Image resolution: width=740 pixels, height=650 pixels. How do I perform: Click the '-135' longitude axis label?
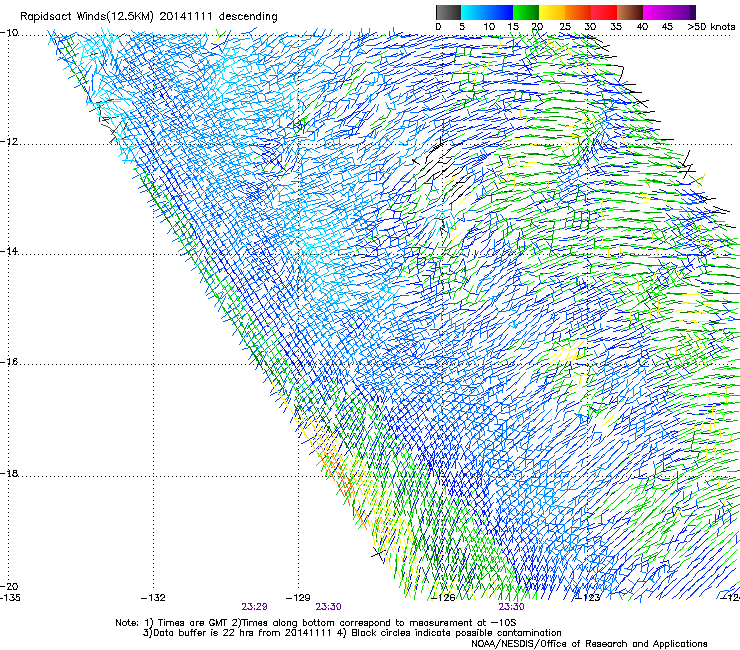click(10, 598)
